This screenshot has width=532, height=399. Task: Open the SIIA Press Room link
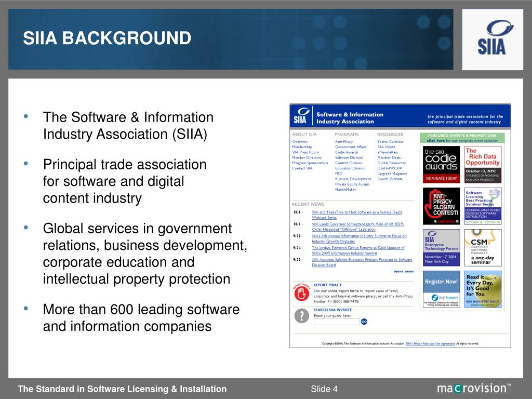[x=305, y=152]
